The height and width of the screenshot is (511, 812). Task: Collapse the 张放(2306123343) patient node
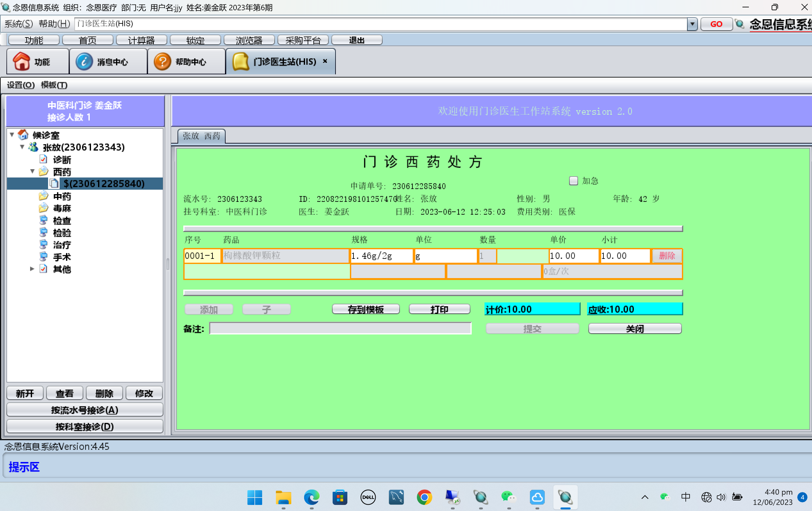pyautogui.click(x=22, y=147)
